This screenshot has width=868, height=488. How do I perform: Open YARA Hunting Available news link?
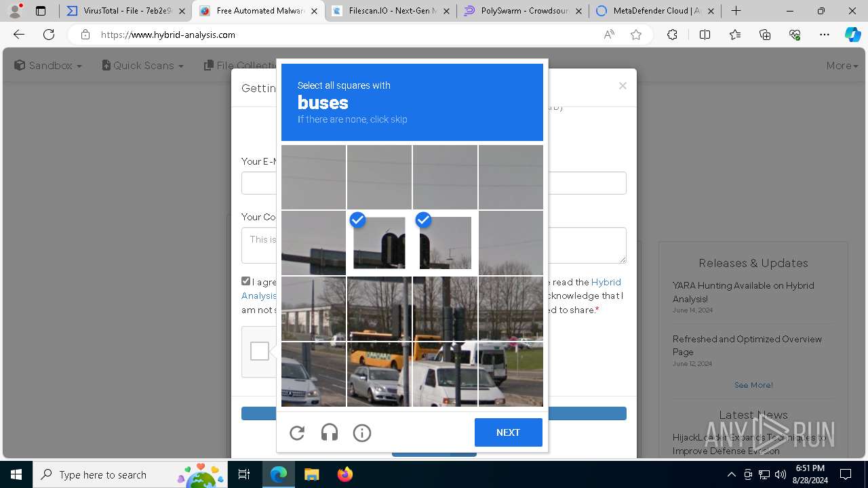pos(743,292)
